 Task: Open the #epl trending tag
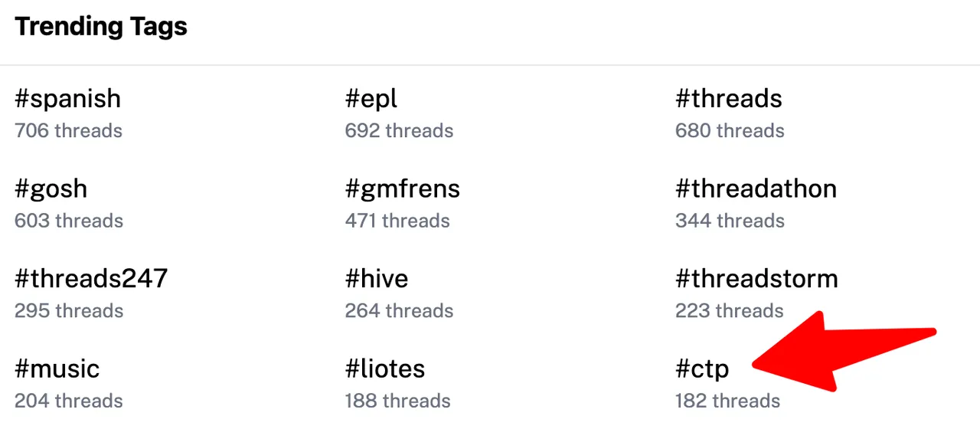point(371,100)
